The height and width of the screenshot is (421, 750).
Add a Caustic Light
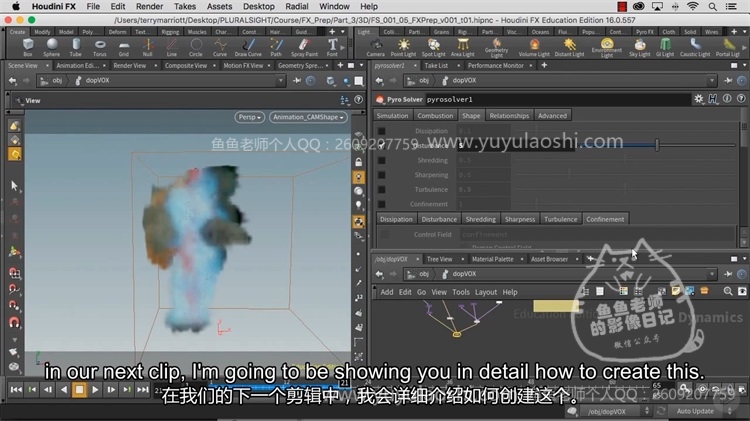(695, 48)
